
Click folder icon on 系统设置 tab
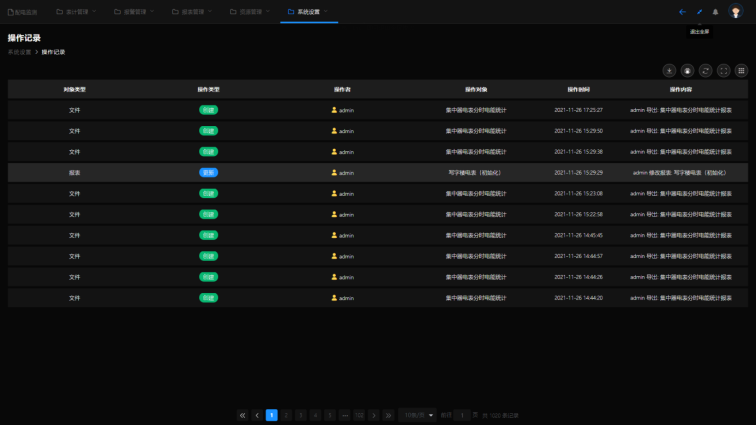tap(291, 12)
